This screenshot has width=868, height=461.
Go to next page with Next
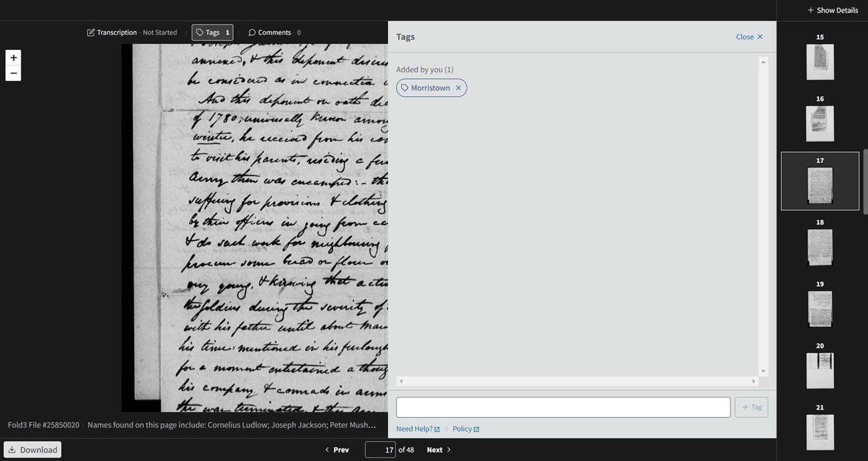pyautogui.click(x=439, y=450)
